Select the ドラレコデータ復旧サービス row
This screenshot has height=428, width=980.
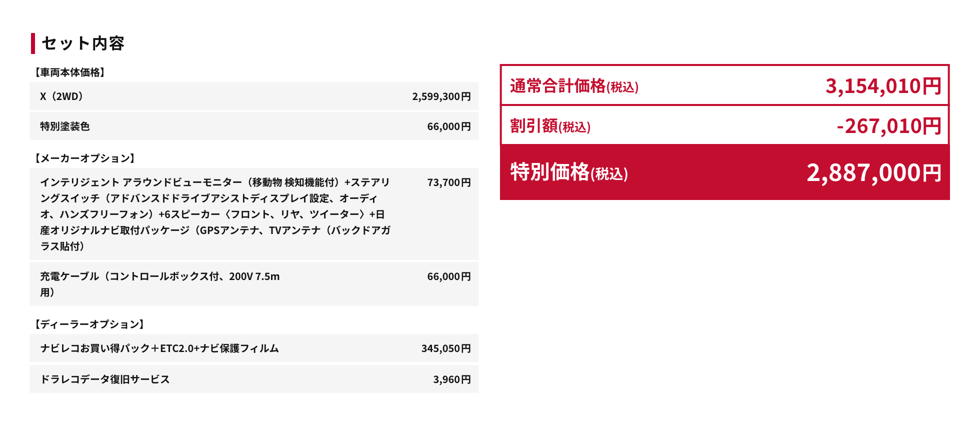coord(254,379)
